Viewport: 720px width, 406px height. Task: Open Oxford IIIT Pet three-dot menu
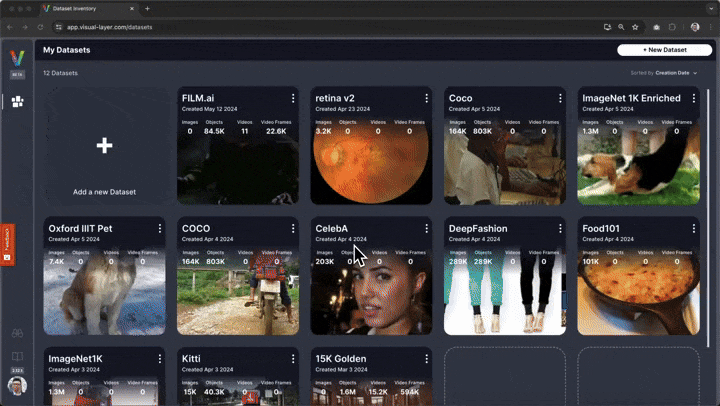point(160,228)
